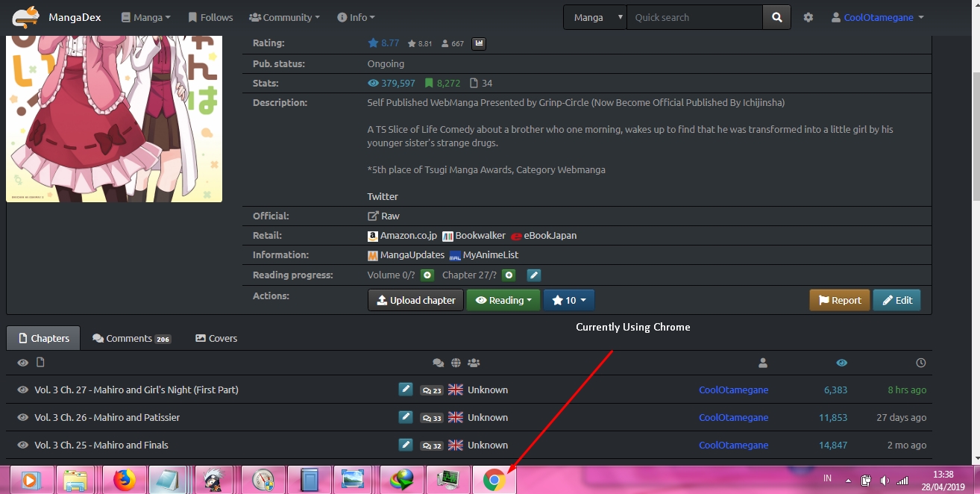Edit reading progress with pencil icon
Screen dimensions: 980x494
click(x=533, y=275)
